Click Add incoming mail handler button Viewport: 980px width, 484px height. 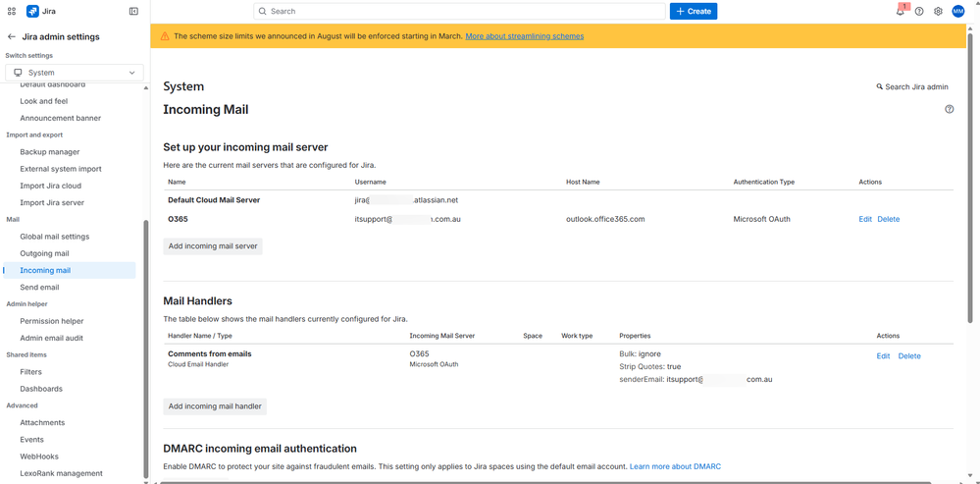(215, 406)
